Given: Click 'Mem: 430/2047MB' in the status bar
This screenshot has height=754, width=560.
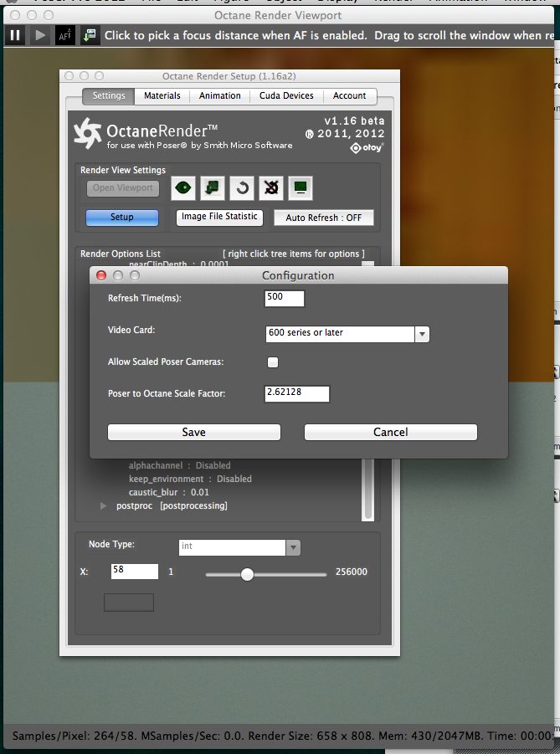Looking at the screenshot, I should (429, 736).
